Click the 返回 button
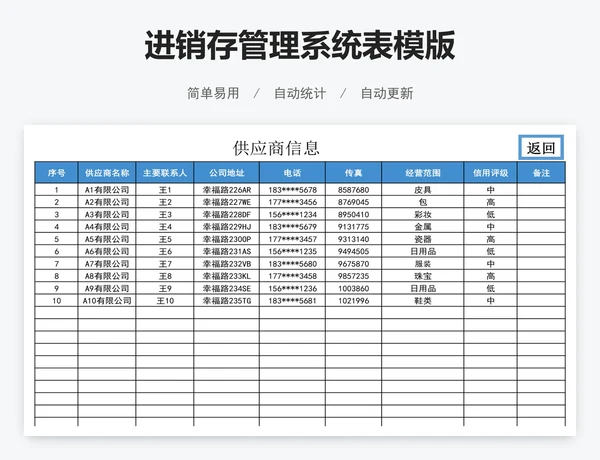The width and height of the screenshot is (600, 460). point(541,148)
